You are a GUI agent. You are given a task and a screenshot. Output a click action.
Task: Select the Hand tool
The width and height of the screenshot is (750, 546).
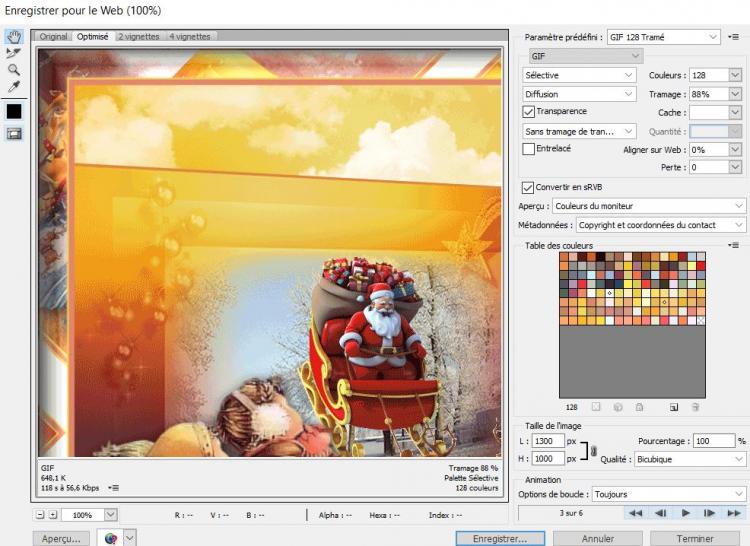point(14,37)
